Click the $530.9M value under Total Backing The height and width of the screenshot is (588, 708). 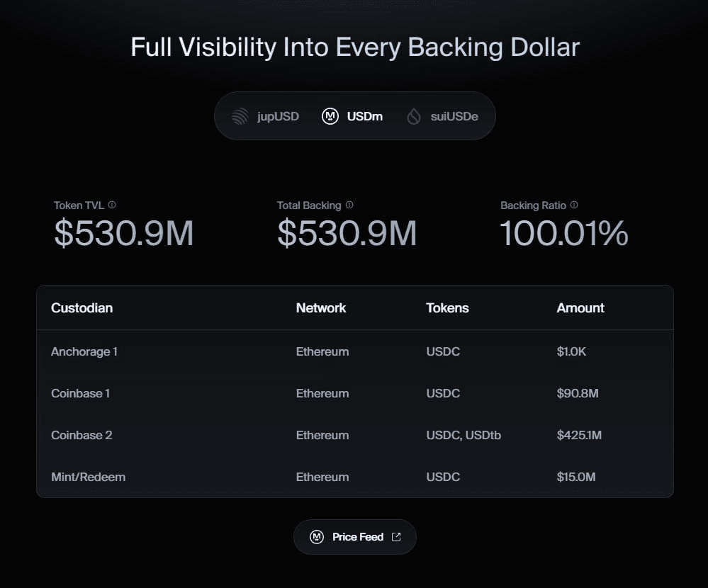(x=347, y=233)
